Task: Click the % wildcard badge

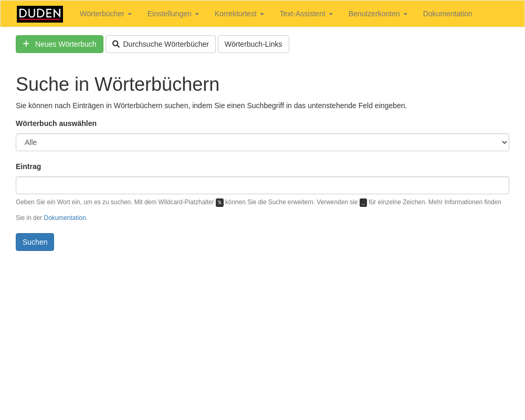Action: (219, 203)
